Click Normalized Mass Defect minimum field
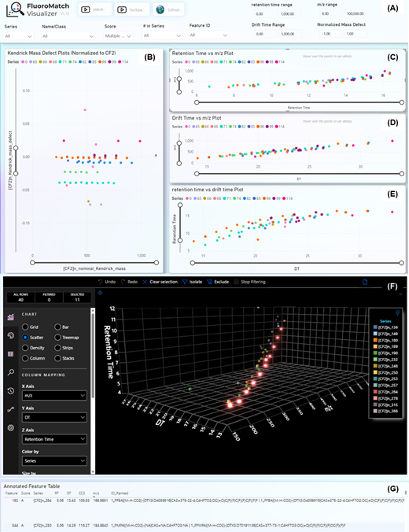The width and height of the screenshot is (409, 532). pyautogui.click(x=330, y=34)
